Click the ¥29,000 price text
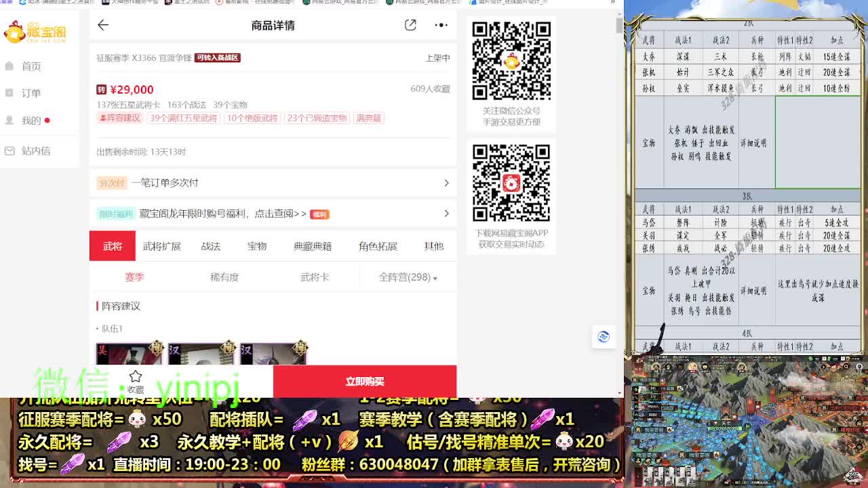 tap(132, 89)
